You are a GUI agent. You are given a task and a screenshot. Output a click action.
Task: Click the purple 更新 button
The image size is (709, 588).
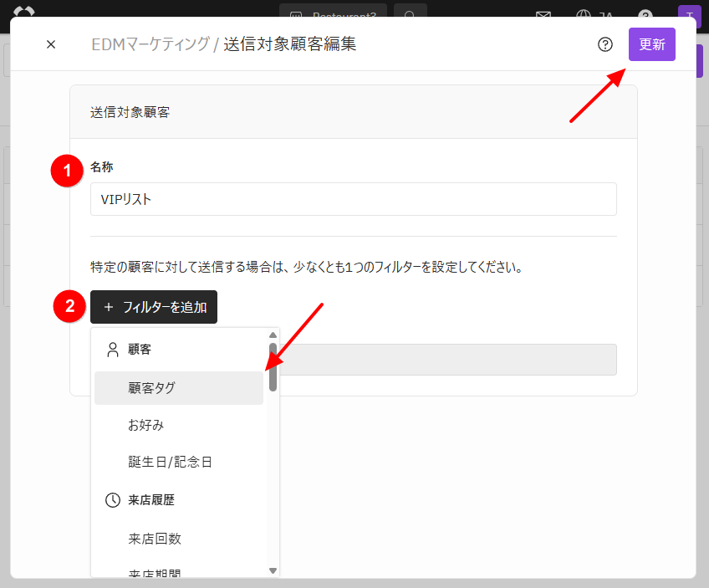(651, 44)
